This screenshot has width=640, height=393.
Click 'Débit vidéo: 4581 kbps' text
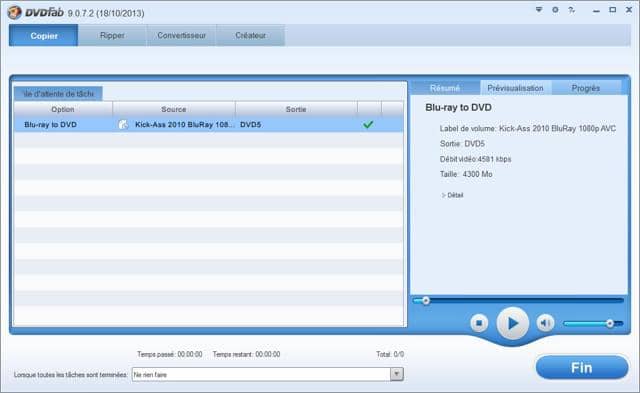tap(476, 159)
